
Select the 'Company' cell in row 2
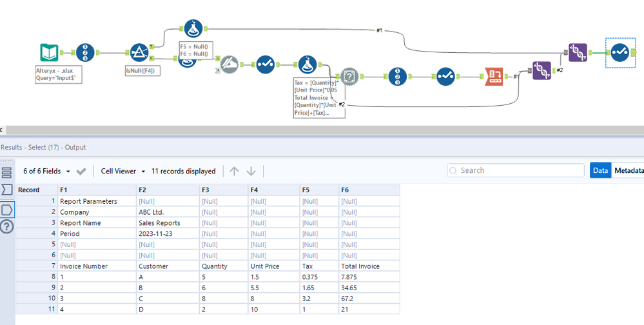coord(97,212)
